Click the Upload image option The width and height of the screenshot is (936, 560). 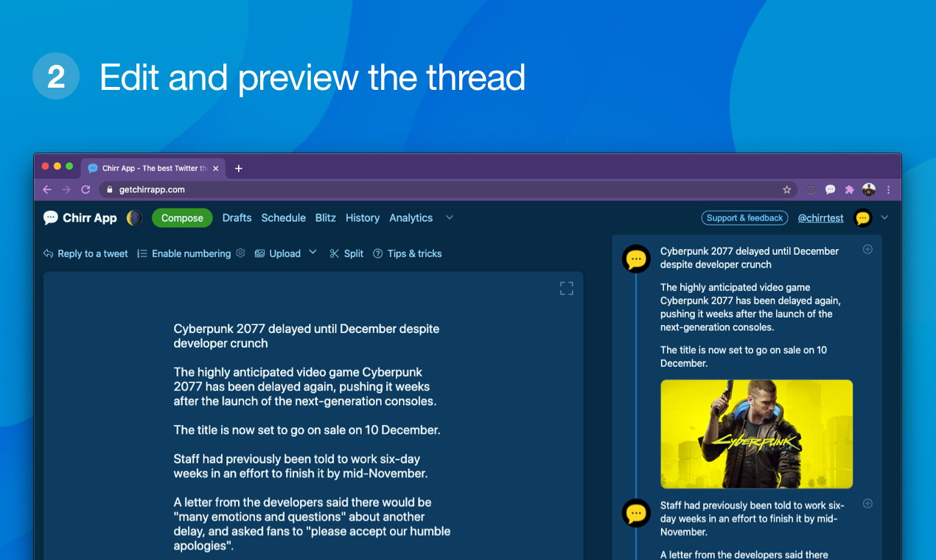coord(278,253)
